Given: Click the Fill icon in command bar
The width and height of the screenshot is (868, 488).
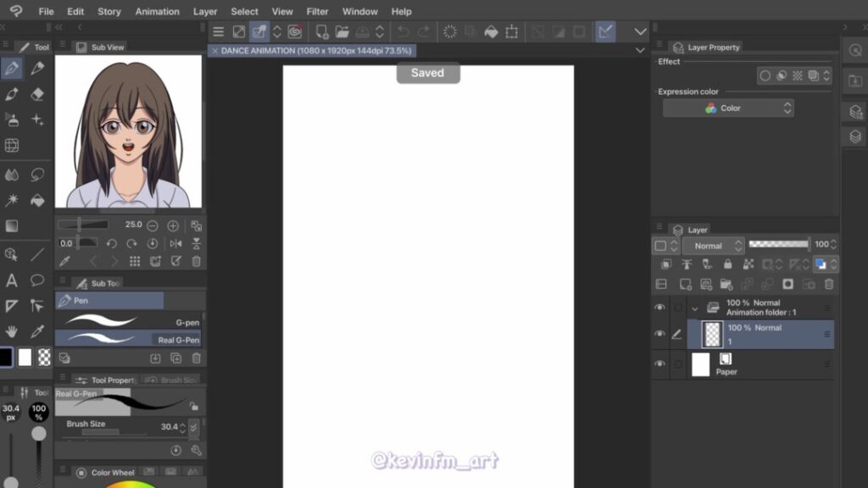Looking at the screenshot, I should click(491, 31).
